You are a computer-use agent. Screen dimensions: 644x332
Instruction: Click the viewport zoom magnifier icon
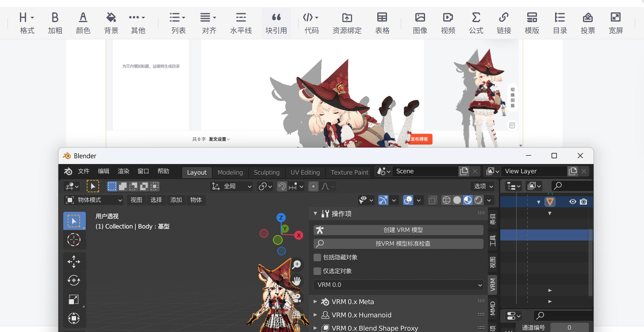click(296, 264)
